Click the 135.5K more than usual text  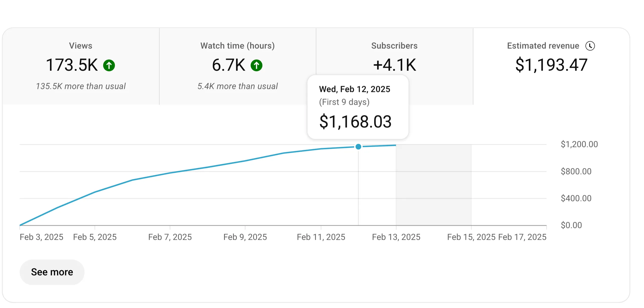(81, 86)
